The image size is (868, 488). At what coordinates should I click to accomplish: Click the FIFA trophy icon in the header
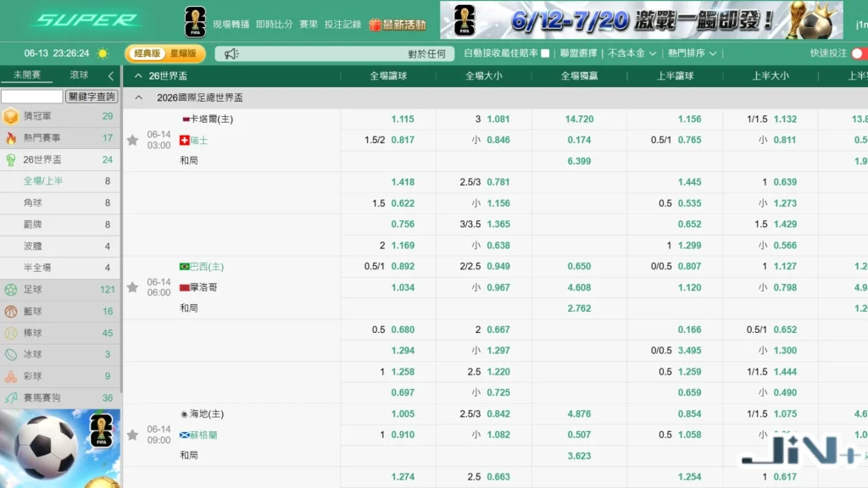(x=195, y=22)
